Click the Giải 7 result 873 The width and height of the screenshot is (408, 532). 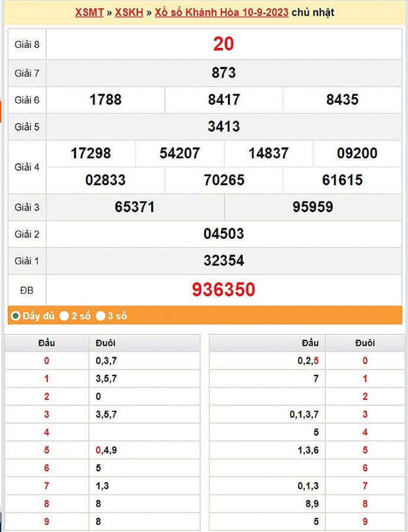(223, 73)
